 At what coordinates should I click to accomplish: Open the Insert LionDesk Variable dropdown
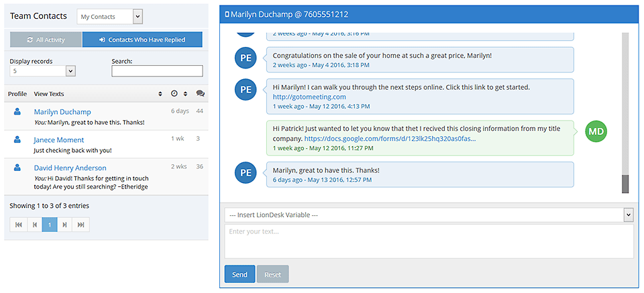click(x=429, y=215)
